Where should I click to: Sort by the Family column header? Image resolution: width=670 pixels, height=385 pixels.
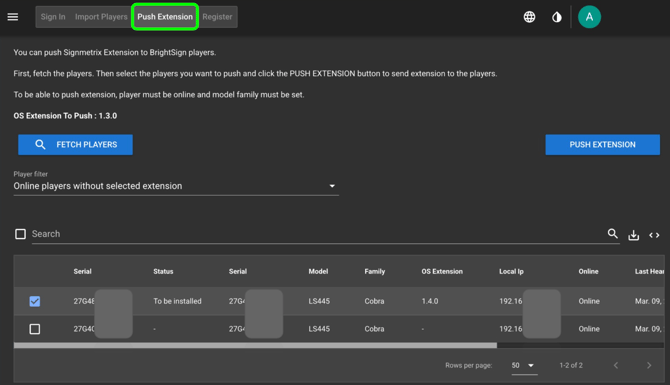pos(375,271)
